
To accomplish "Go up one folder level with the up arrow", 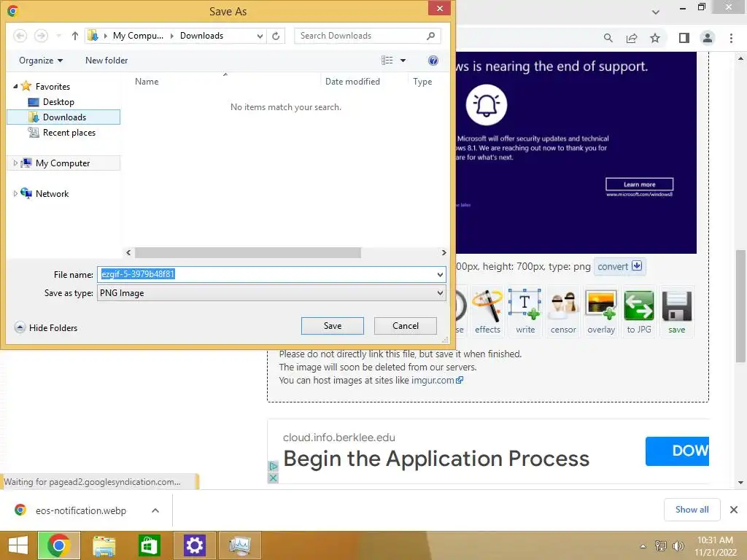I will tap(75, 36).
